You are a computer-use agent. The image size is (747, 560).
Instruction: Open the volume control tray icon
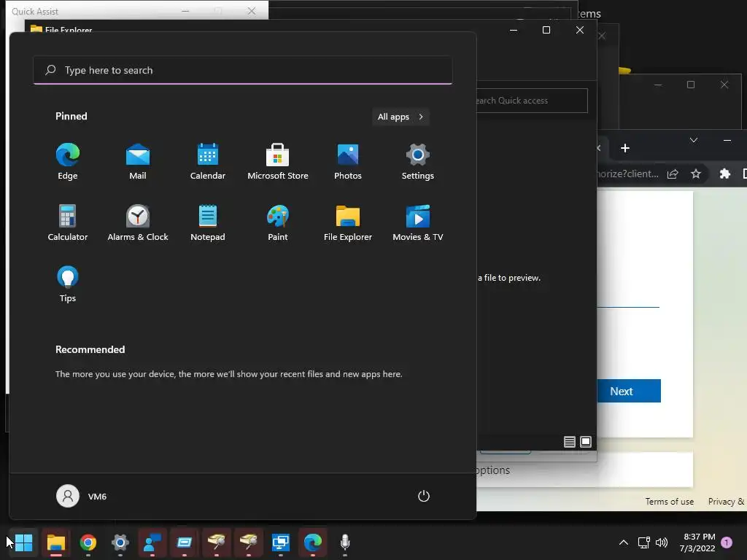coord(662,542)
